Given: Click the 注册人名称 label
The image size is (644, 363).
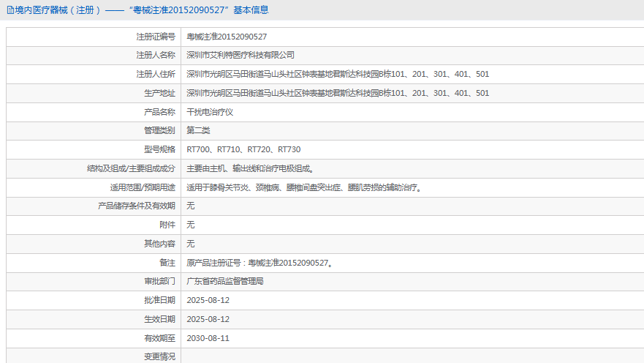Looking at the screenshot, I should coord(156,55).
